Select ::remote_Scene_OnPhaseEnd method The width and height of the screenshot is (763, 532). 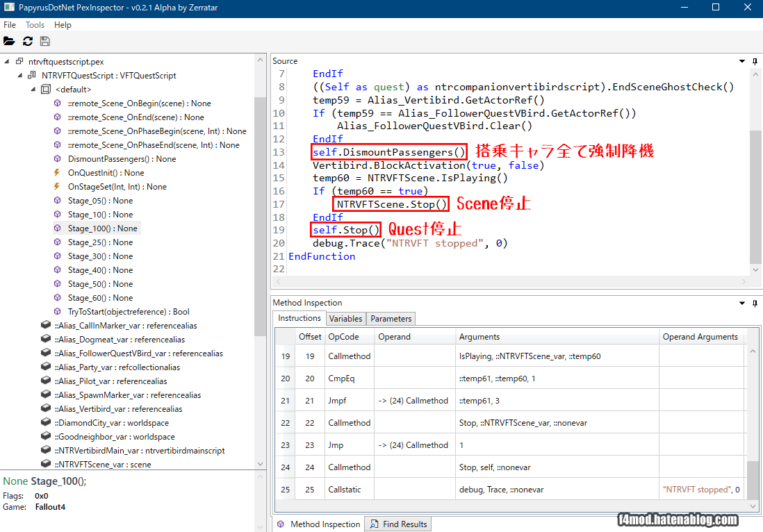pyautogui.click(x=154, y=145)
